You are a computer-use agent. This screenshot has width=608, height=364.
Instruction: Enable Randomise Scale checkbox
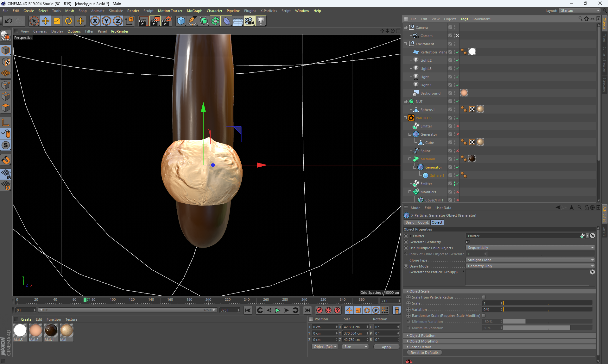[484, 316]
